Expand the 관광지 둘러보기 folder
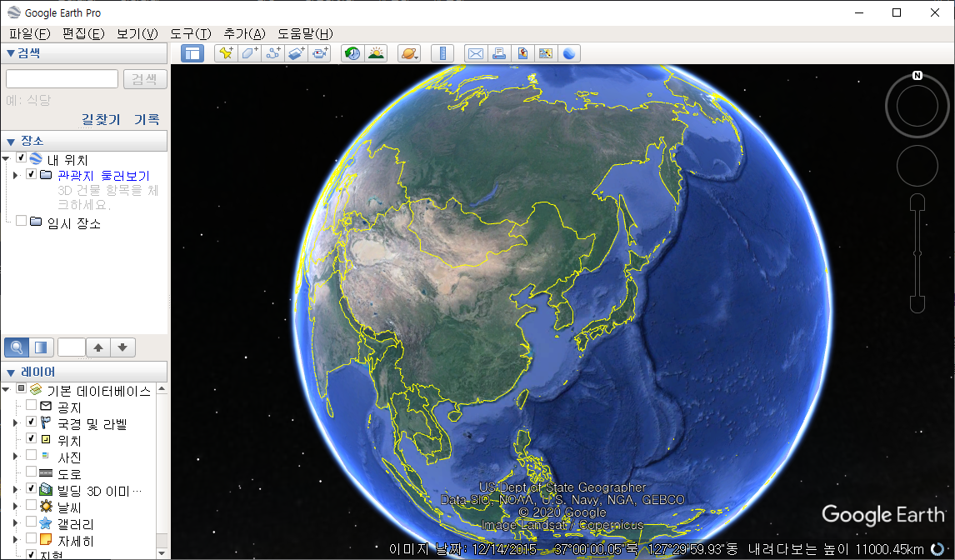Image resolution: width=955 pixels, height=560 pixels. pyautogui.click(x=17, y=175)
